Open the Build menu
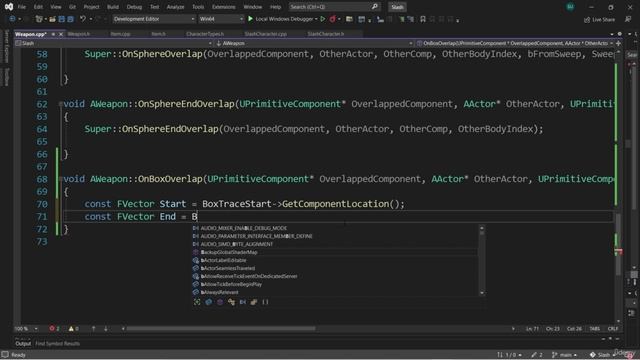The image size is (640, 360). 113,7
